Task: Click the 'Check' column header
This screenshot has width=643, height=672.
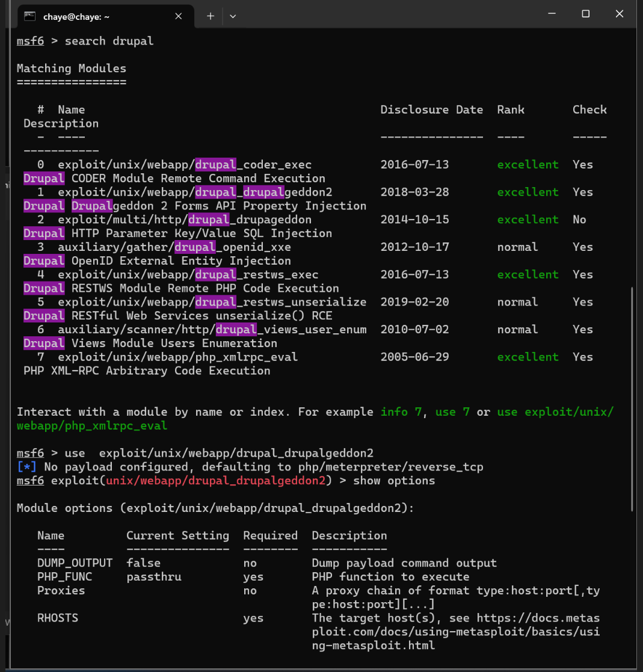Action: 589,109
